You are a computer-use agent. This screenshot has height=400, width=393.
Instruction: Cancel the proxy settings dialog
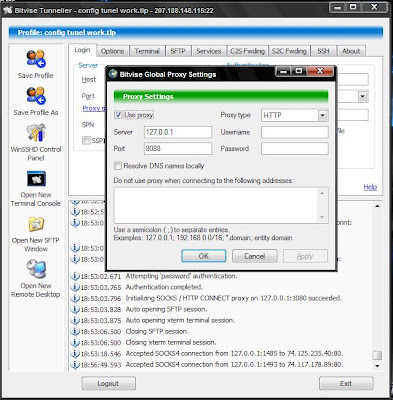[x=255, y=256]
